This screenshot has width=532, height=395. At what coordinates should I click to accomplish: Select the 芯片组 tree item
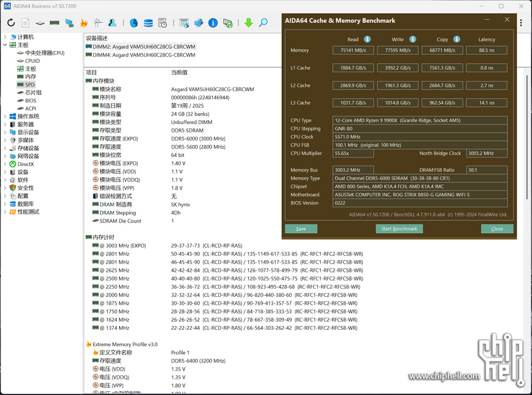[33, 93]
